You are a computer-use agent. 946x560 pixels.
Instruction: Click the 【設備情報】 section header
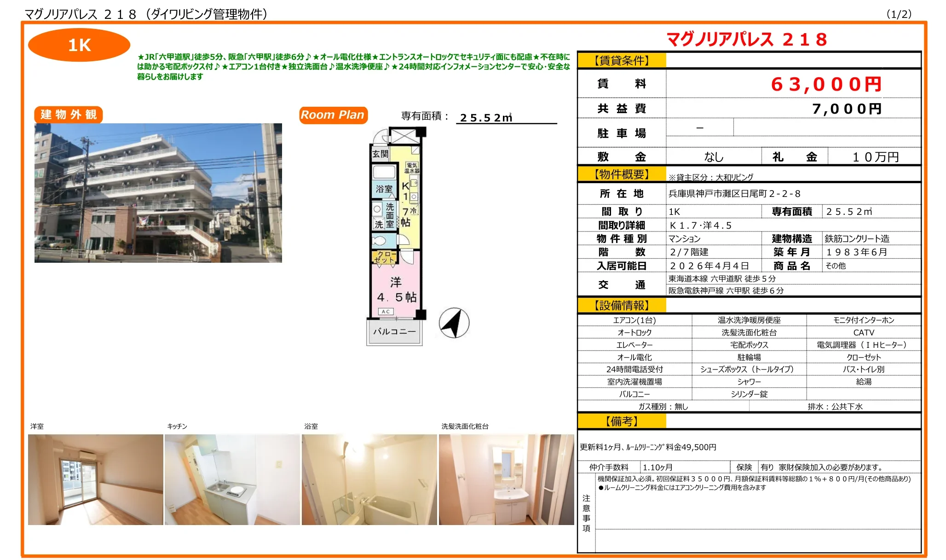(x=621, y=305)
